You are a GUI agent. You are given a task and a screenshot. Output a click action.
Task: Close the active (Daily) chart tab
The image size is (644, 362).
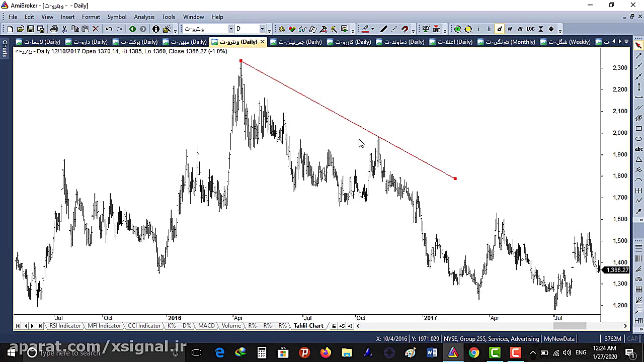tap(262, 42)
